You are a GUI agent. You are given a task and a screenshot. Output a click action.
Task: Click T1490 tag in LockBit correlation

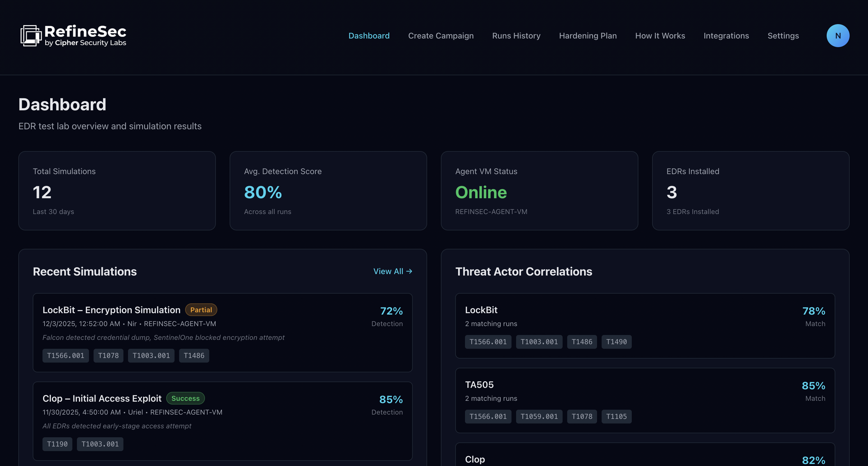(x=616, y=342)
